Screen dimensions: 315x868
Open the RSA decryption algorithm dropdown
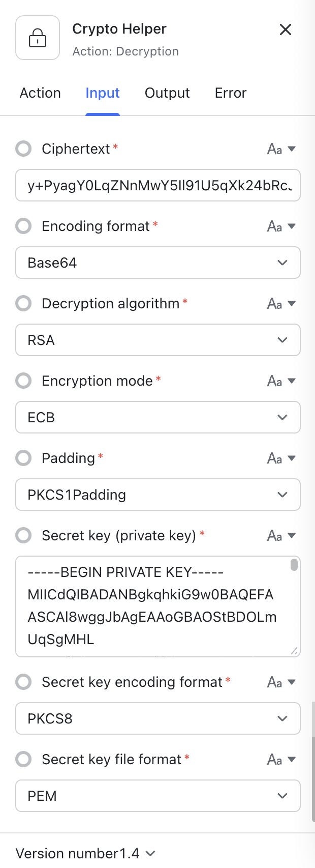click(x=158, y=340)
